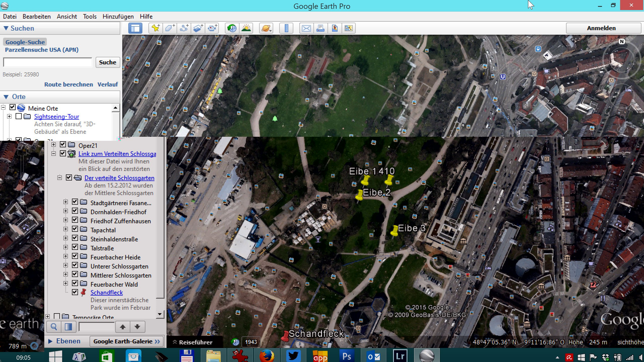The height and width of the screenshot is (362, 644).
Task: Click the Google search input field
Action: pos(48,62)
